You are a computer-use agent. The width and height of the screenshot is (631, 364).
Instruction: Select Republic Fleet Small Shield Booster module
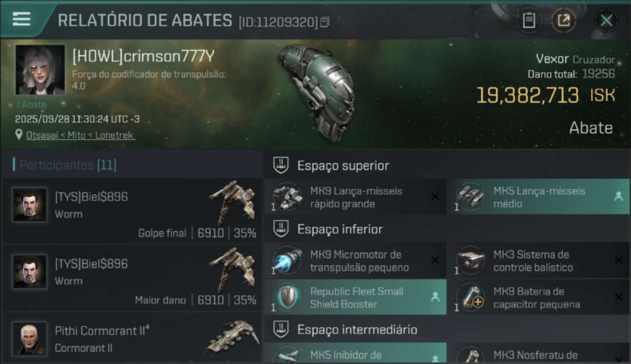[x=355, y=297]
